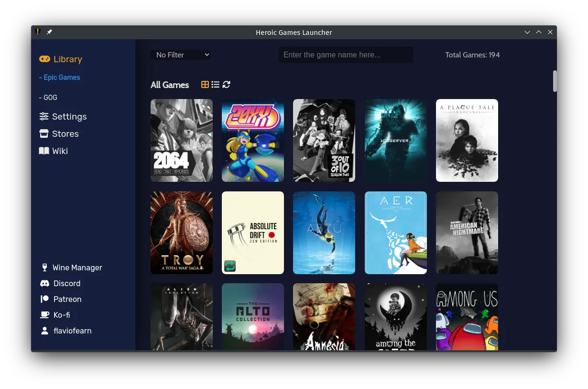Open the No Filter dropdown
The height and width of the screenshot is (389, 588).
(x=182, y=55)
